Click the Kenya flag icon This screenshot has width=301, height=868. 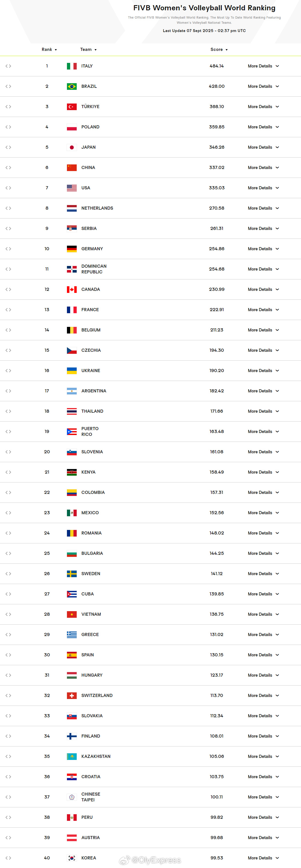72,472
